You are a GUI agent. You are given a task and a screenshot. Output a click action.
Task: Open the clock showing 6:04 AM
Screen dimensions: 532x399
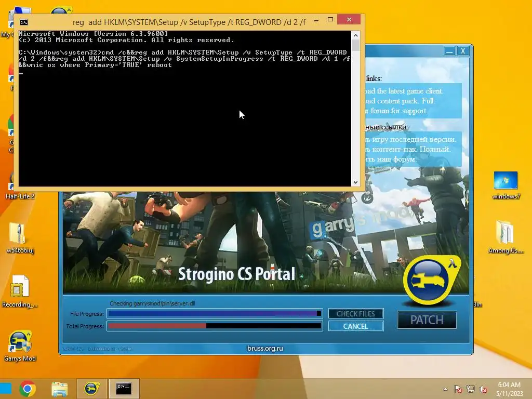coord(509,389)
